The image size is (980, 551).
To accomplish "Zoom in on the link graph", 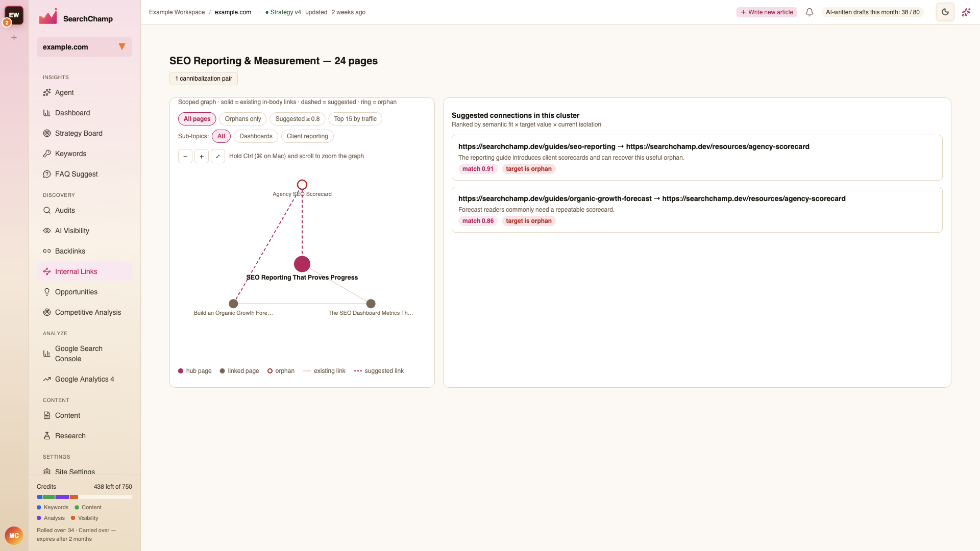I will tap(202, 156).
